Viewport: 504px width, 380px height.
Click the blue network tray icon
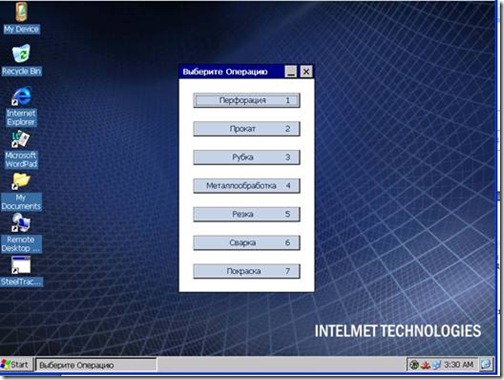tap(436, 365)
